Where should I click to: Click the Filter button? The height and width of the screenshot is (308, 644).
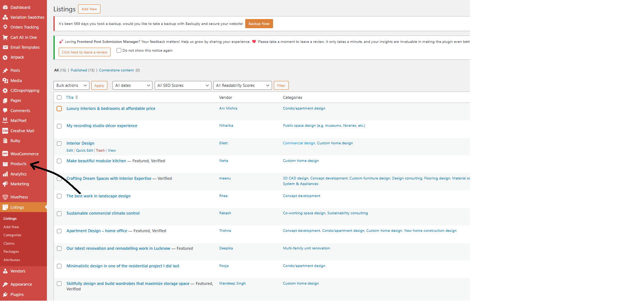[x=281, y=85]
